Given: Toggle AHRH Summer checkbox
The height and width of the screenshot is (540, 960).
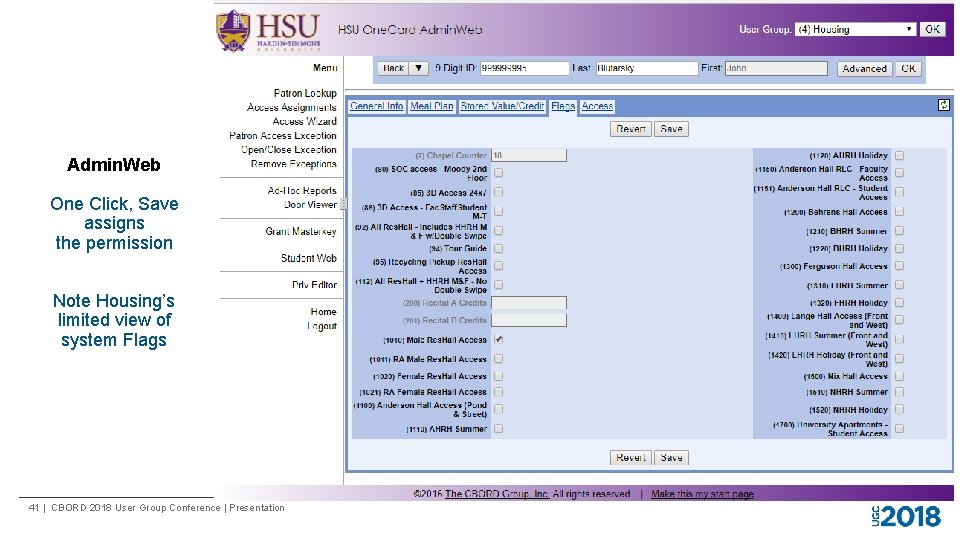Looking at the screenshot, I should pyautogui.click(x=498, y=429).
